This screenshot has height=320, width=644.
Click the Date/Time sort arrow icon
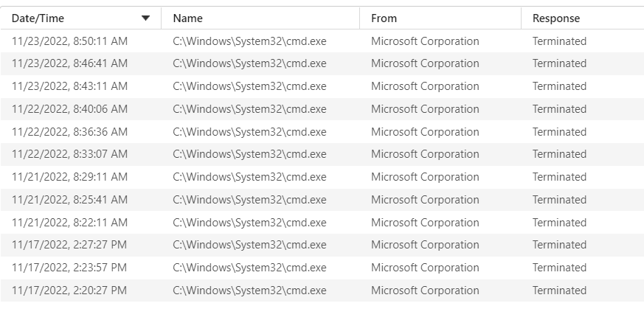pyautogui.click(x=145, y=18)
